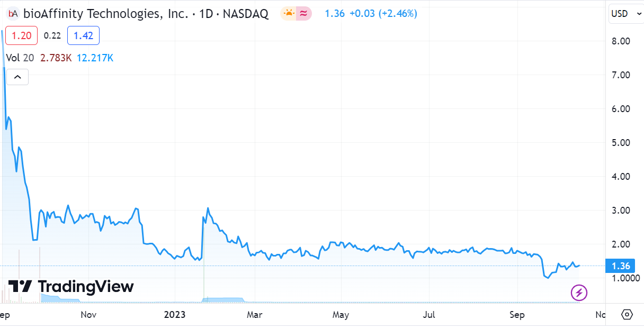This screenshot has width=644, height=329.
Task: Click the 6.00 price axis label
Action: (x=621, y=109)
